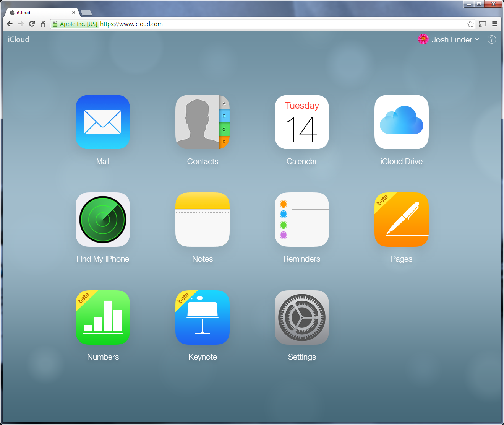Screen dimensions: 504x425
Task: Click the iCloud Drive label text
Action: [x=402, y=161]
